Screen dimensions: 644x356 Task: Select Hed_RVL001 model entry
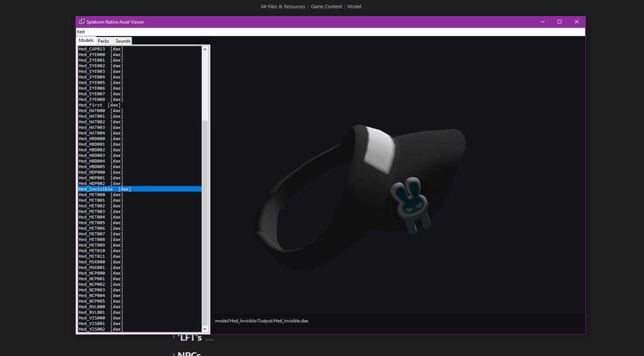140,313
